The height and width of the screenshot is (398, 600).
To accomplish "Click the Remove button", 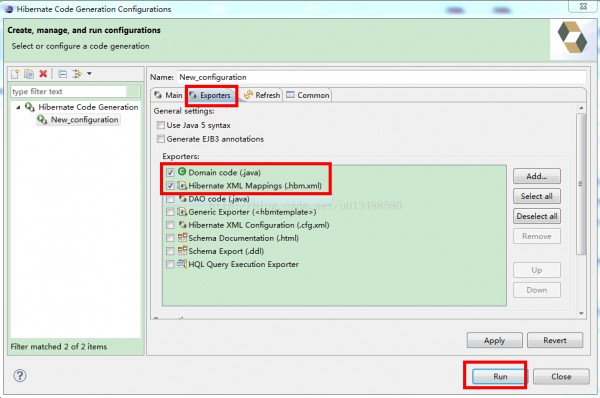I will [536, 236].
